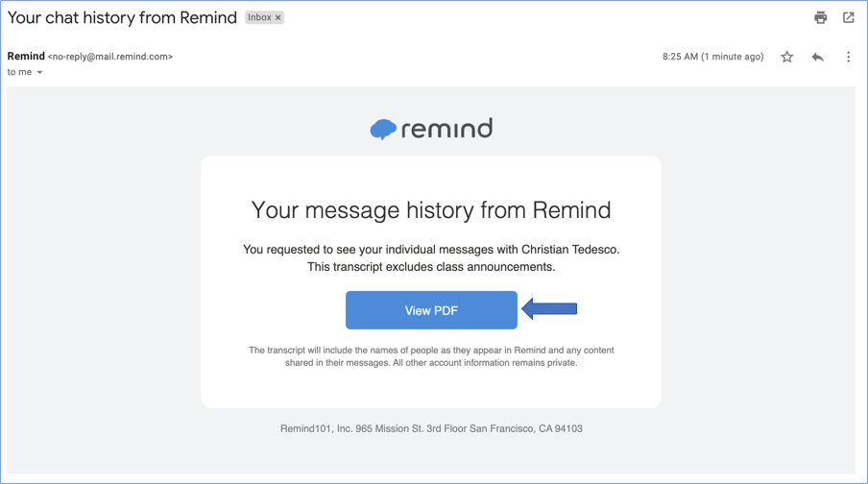Select the no-reply@mail.remind.com sender address

point(110,57)
